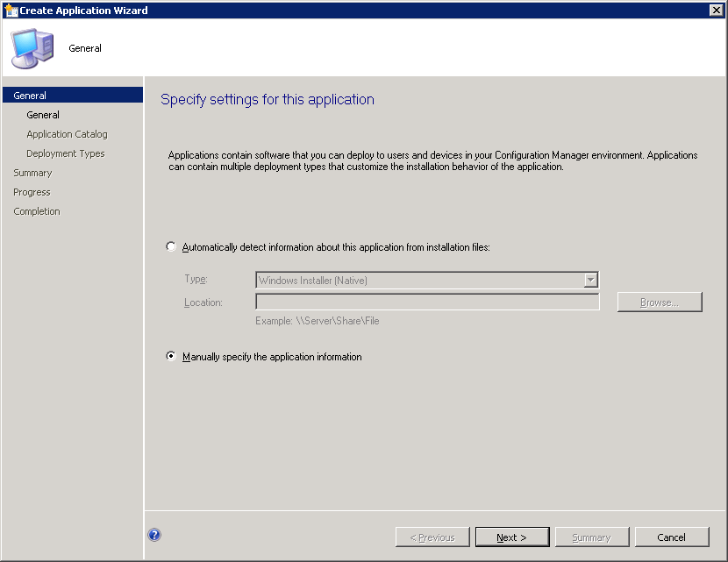Click the title bar wizard icon

pyautogui.click(x=11, y=11)
